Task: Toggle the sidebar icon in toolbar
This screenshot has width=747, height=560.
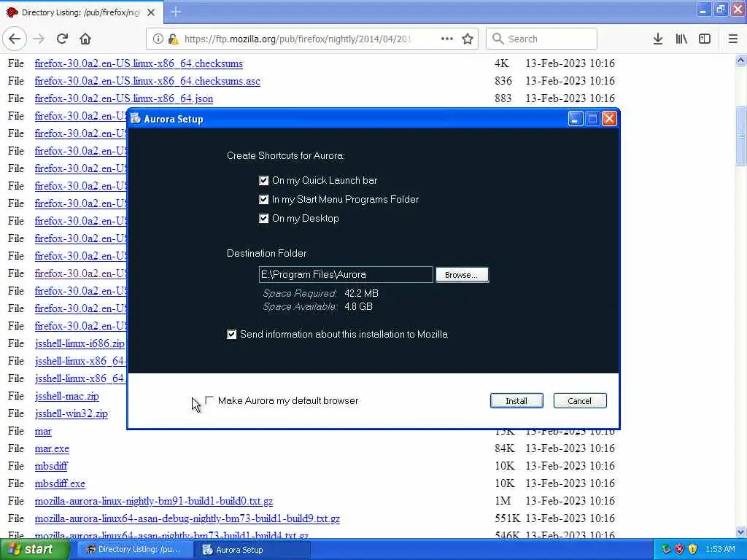Action: pos(705,39)
